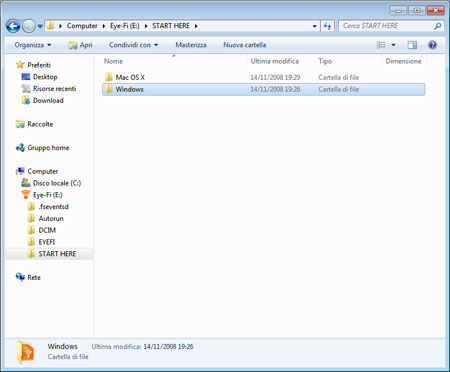Click the Windows folder icon in list

108,89
